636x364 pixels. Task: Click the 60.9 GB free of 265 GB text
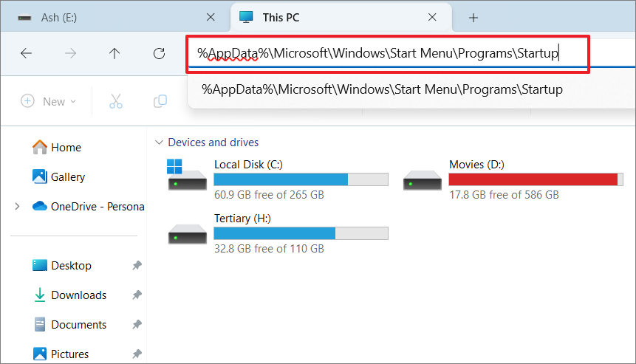[269, 195]
